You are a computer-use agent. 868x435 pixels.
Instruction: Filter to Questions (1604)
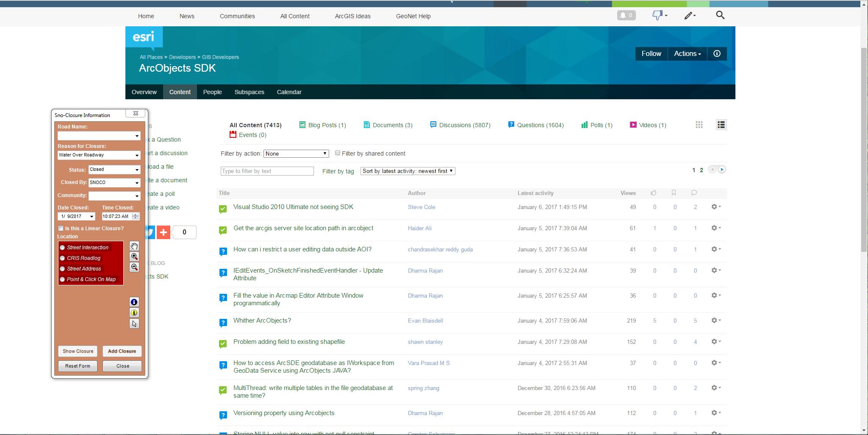tap(536, 125)
